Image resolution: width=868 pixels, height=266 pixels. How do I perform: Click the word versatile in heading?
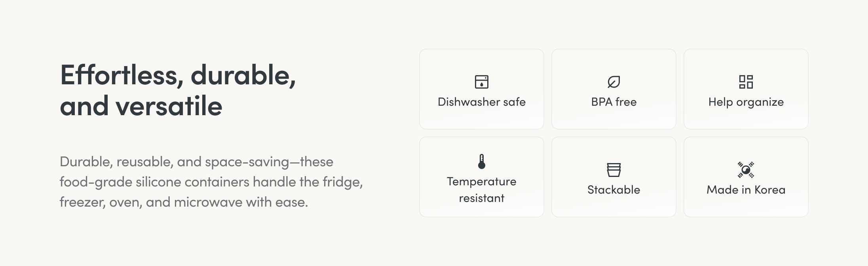tap(169, 106)
